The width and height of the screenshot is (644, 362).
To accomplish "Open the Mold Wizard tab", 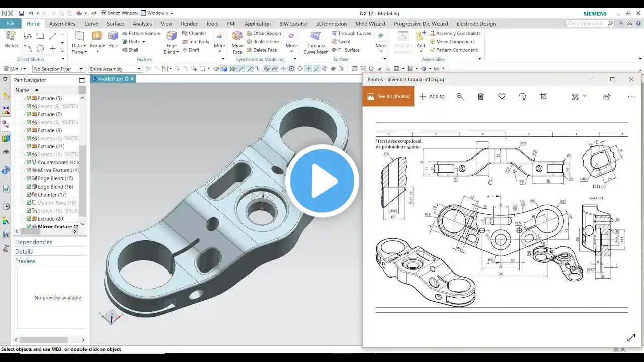I will [x=370, y=24].
